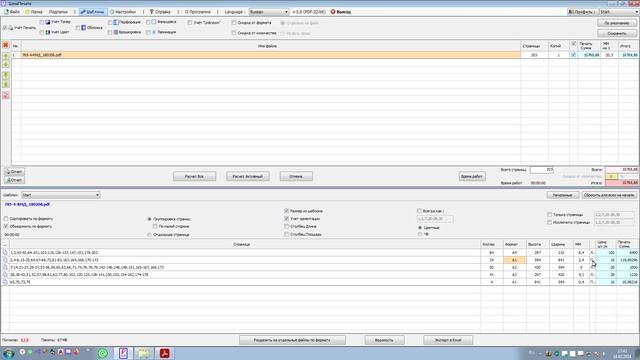Enable the Учёт Цвет checkbox
This screenshot has height=360, width=640.
point(42,32)
